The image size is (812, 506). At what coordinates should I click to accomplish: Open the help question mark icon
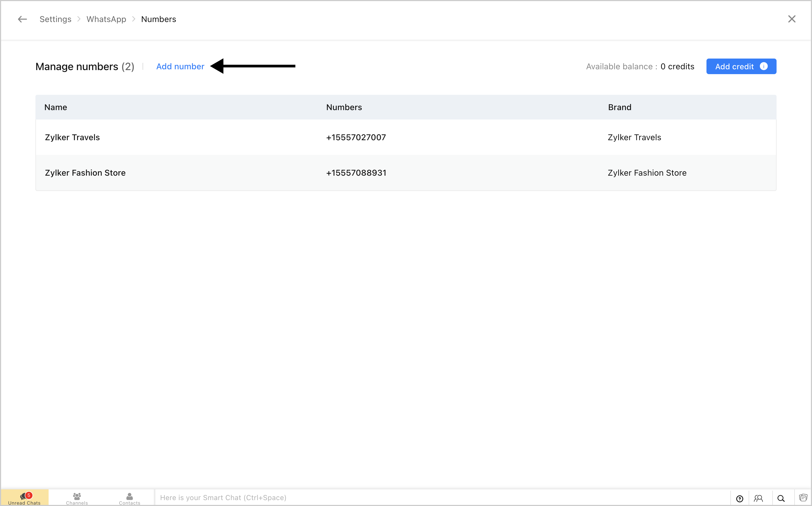(x=740, y=498)
